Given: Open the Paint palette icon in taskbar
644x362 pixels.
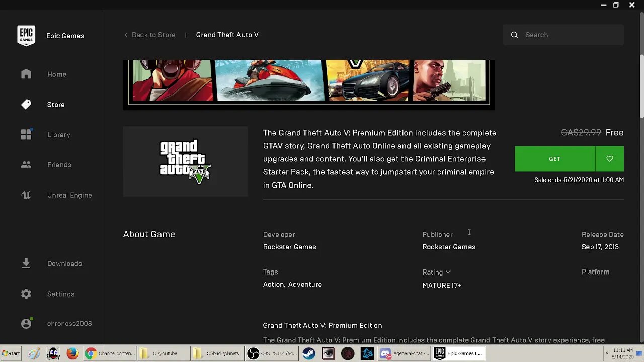Looking at the screenshot, I should [34, 353].
